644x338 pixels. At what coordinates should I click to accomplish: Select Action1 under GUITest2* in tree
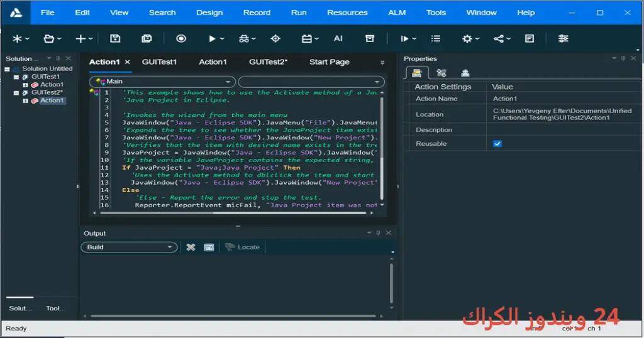[52, 101]
